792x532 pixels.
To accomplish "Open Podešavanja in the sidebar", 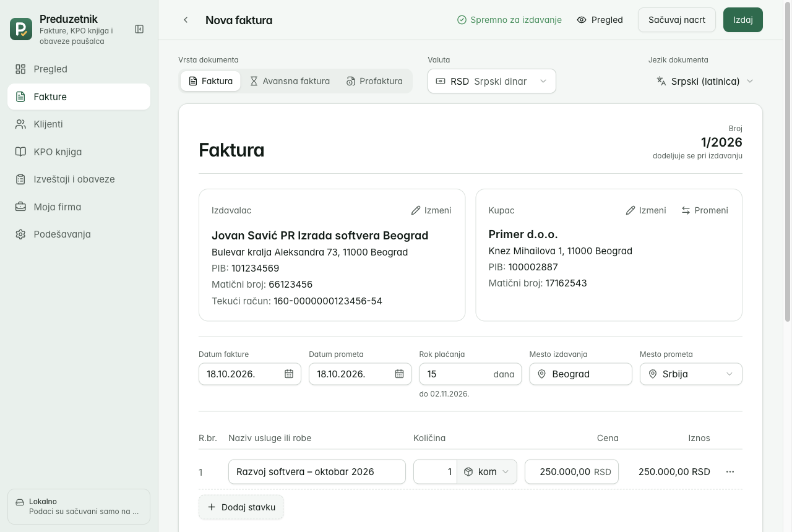I will tap(79, 234).
